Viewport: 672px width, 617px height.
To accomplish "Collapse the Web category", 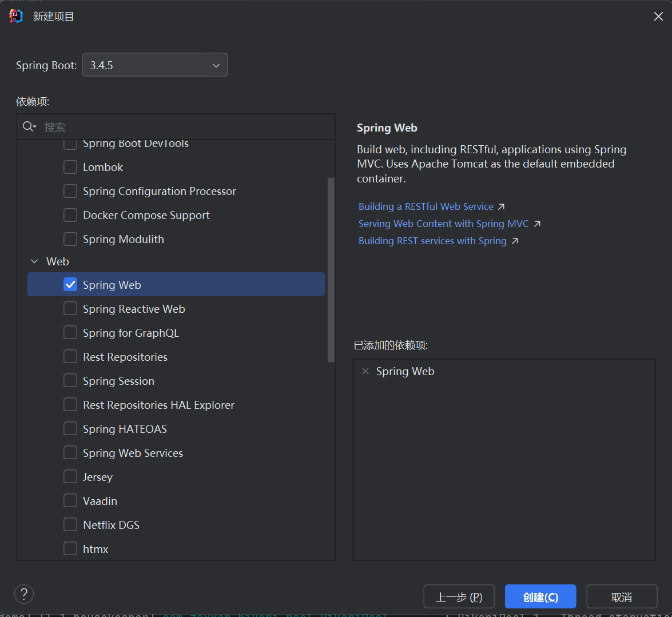I will tap(35, 261).
